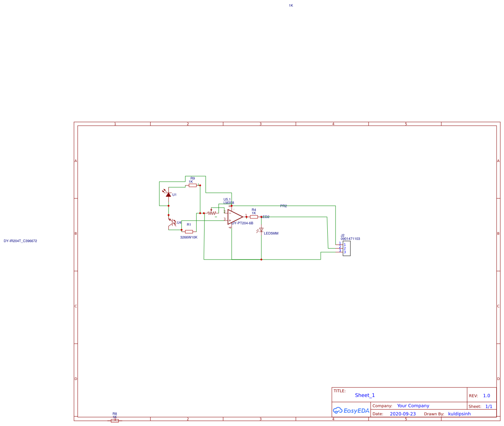
Task: Select the R4 1K resistor symbol
Action: coord(254,217)
